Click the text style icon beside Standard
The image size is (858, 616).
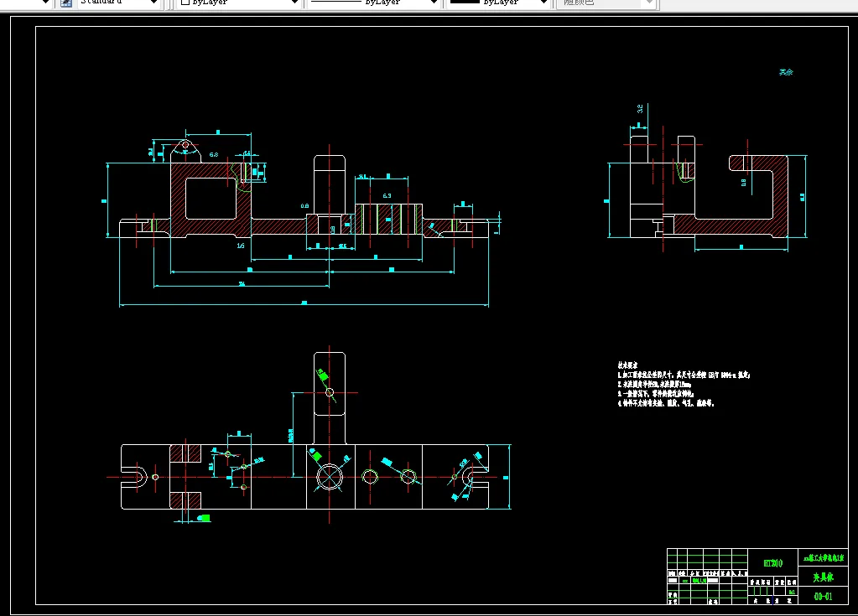(x=66, y=3)
